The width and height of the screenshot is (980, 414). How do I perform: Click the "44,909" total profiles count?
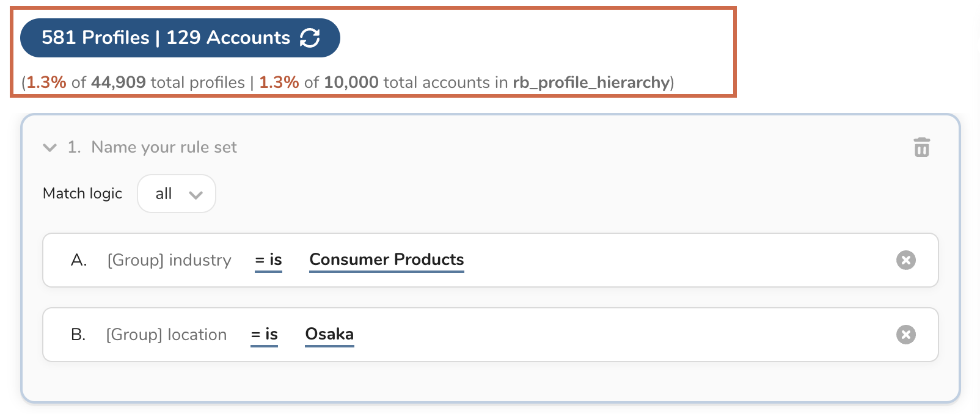[x=118, y=82]
